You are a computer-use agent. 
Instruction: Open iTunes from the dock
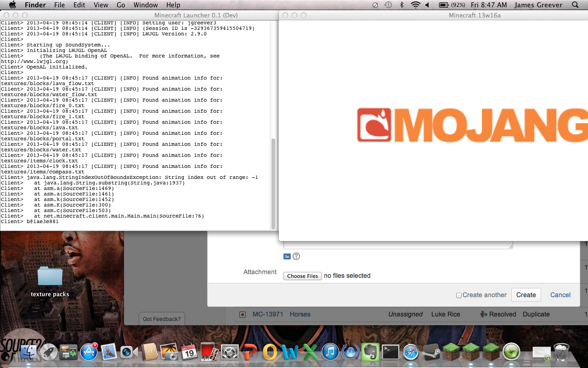[330, 352]
